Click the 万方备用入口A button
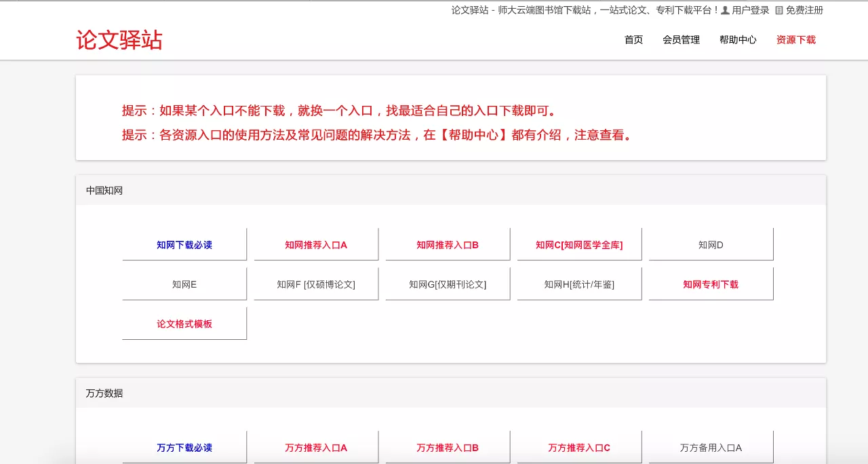Viewport: 868px width, 464px height. point(711,447)
